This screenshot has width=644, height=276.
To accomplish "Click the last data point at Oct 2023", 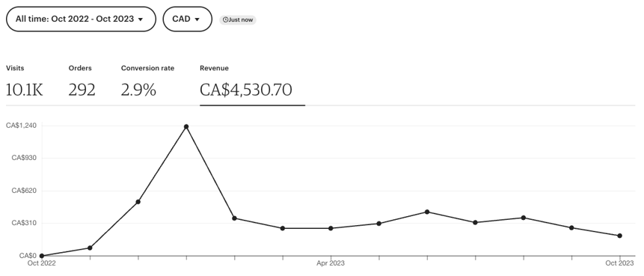I will [x=619, y=236].
